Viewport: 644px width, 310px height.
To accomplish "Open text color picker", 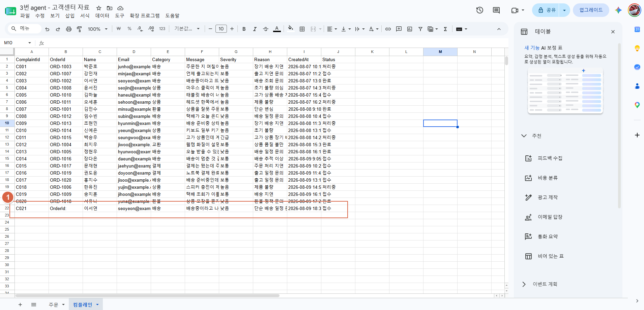I will tap(277, 29).
